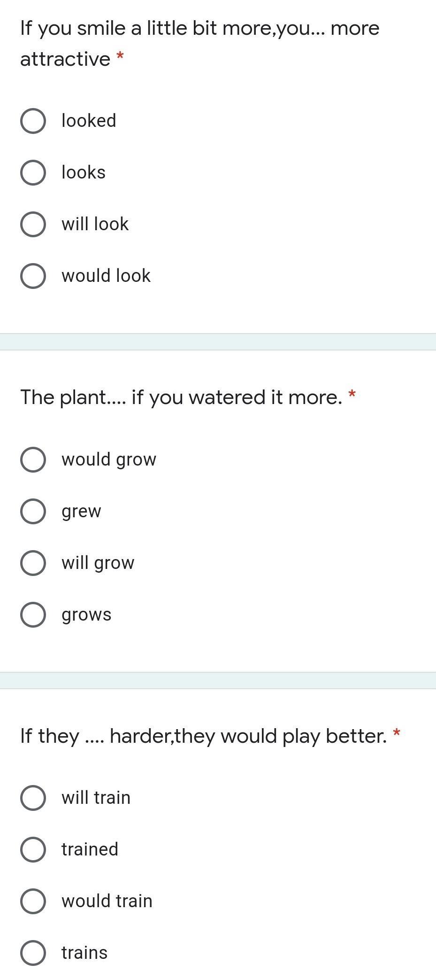Click the 'The plant.... if you watered it more' question
The height and width of the screenshot is (980, 436).
point(181,397)
